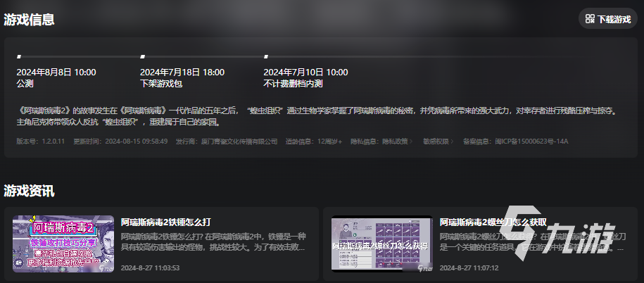Select the 2024年7月18日 18:00 timeline marker
Screen dimensions: 644x283
tap(142, 56)
